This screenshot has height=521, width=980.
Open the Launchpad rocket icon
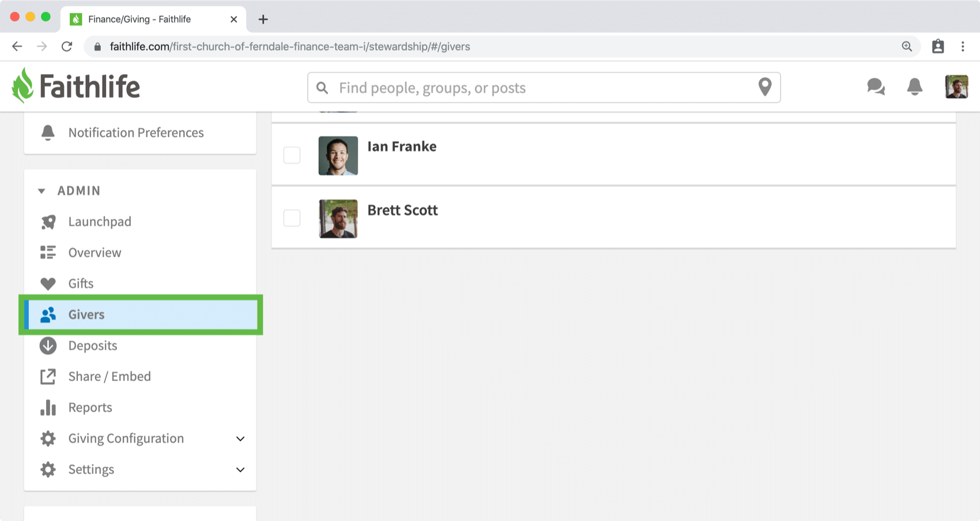pos(48,222)
